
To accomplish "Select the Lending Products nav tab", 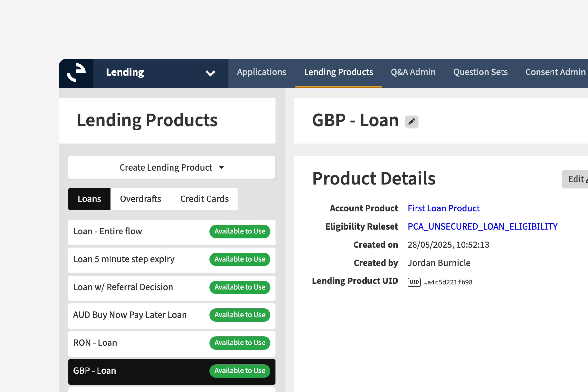I will 338,72.
